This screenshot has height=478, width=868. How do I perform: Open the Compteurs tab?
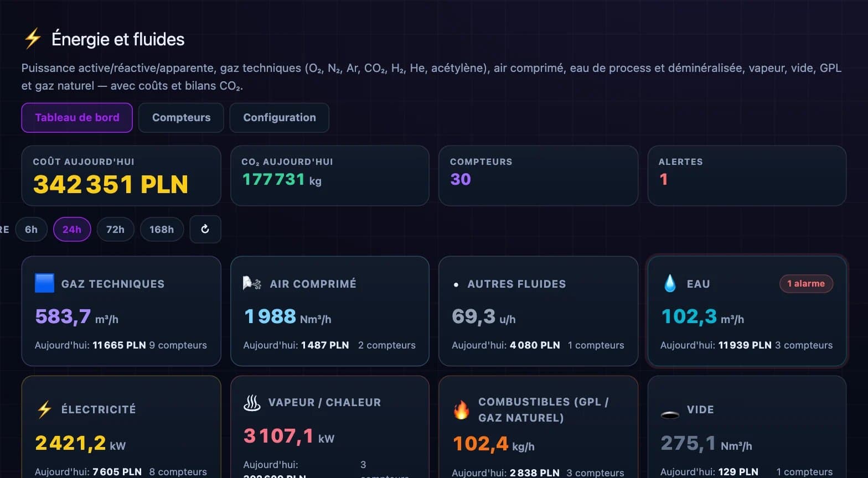pos(181,117)
